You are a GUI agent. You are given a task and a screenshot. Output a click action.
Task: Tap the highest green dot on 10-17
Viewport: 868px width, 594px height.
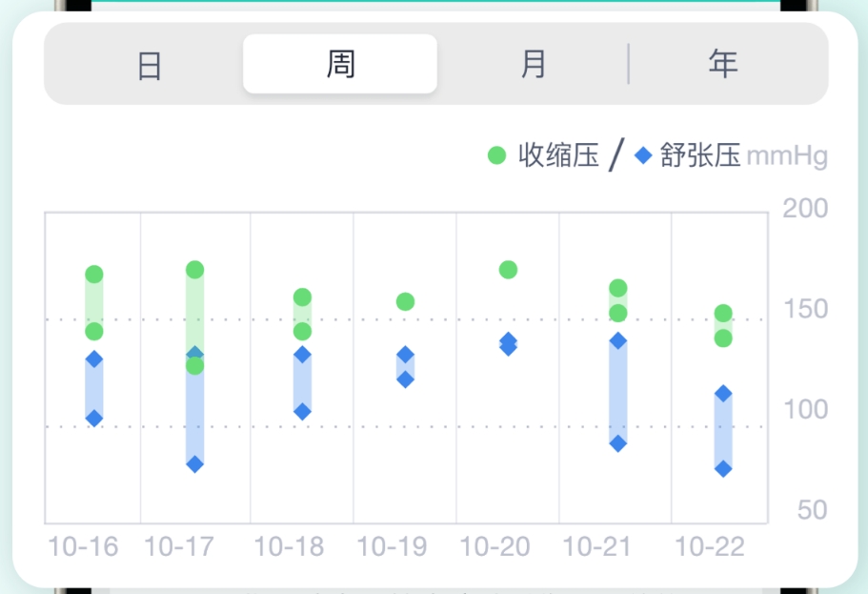(x=194, y=270)
